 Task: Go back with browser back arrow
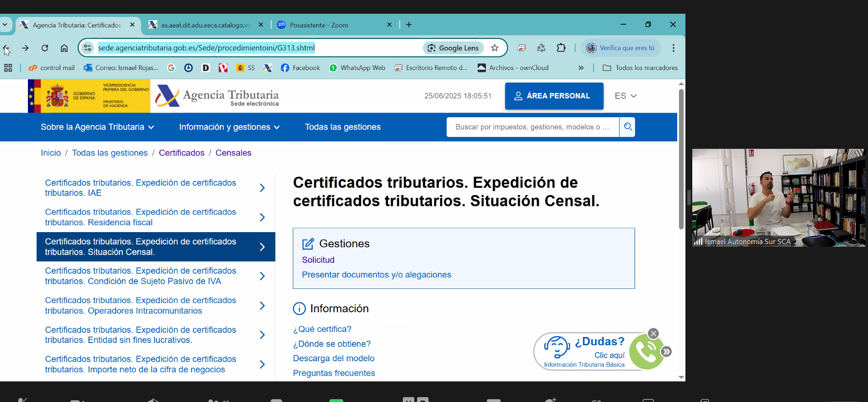pyautogui.click(x=6, y=48)
